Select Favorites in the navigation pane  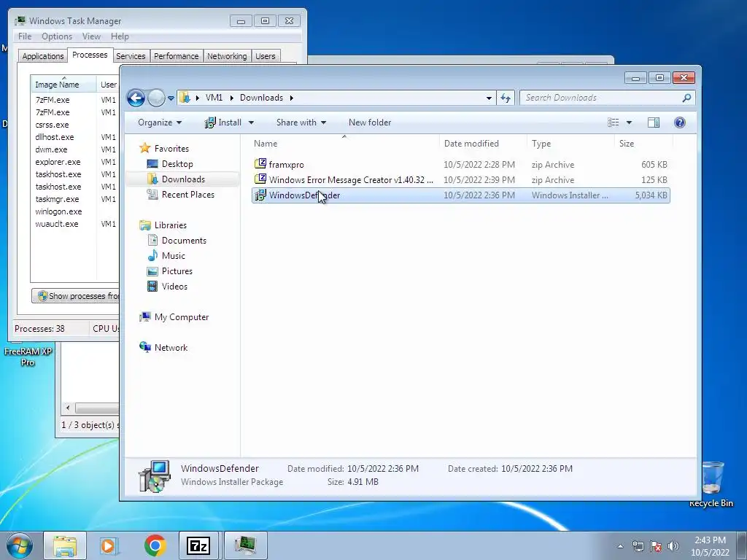coord(171,149)
